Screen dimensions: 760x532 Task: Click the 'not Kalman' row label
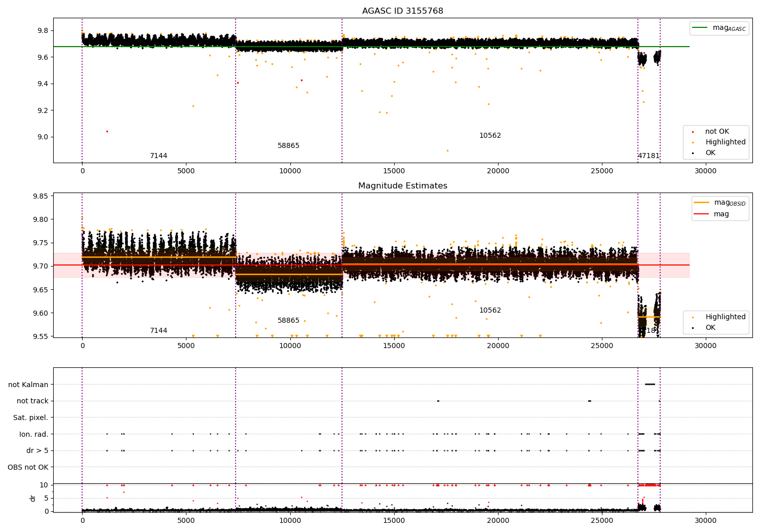28,385
